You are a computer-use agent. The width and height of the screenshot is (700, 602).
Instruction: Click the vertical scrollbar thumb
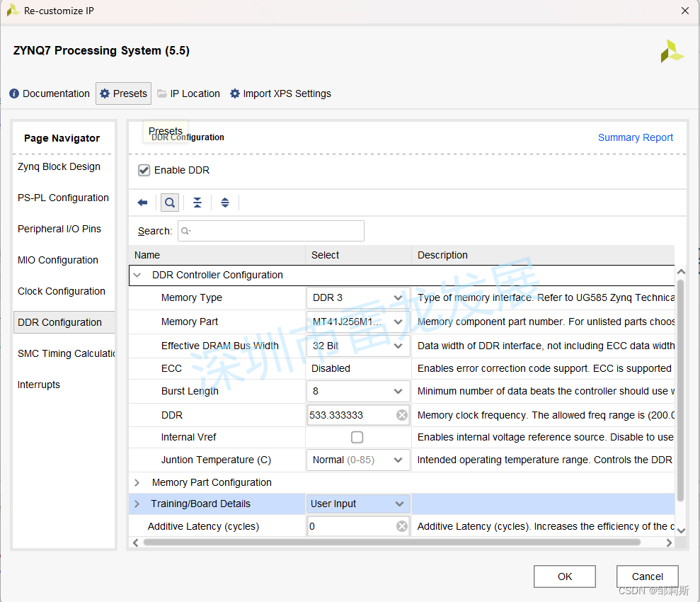click(680, 390)
